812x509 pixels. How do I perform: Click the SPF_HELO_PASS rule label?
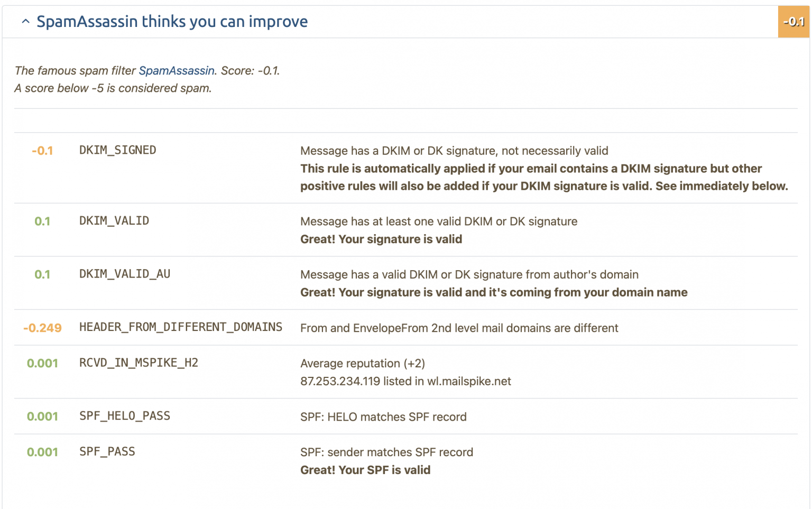tap(124, 416)
